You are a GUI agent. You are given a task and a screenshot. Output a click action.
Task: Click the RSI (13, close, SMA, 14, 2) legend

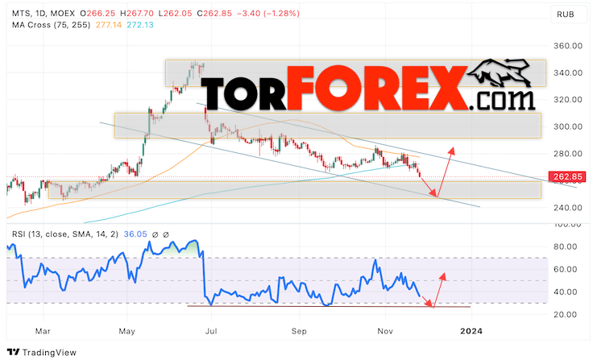pyautogui.click(x=64, y=234)
